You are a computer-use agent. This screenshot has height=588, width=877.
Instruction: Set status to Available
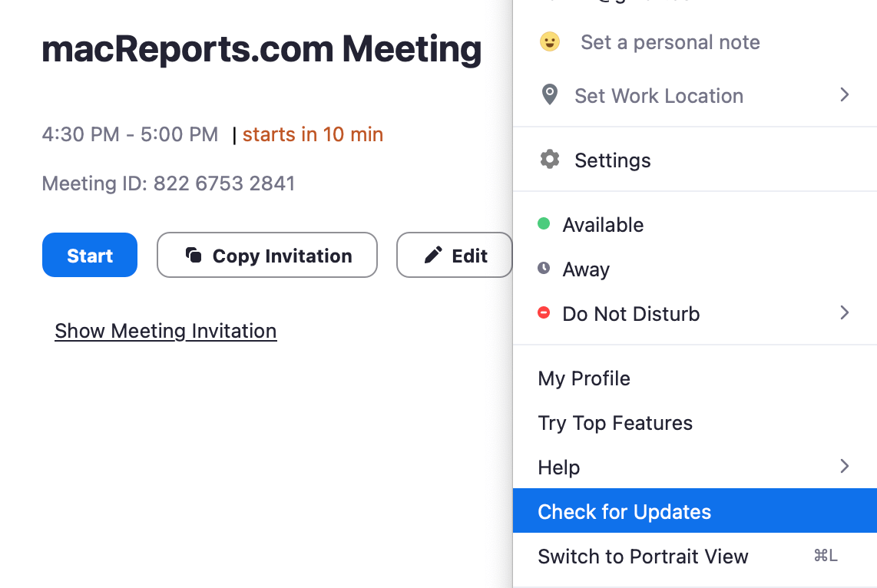695,225
